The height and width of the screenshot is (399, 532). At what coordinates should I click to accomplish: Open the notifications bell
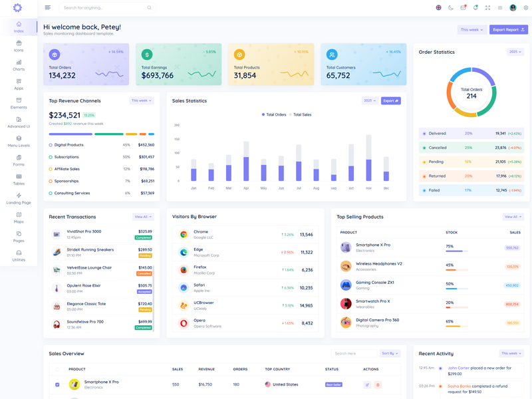[x=475, y=8]
